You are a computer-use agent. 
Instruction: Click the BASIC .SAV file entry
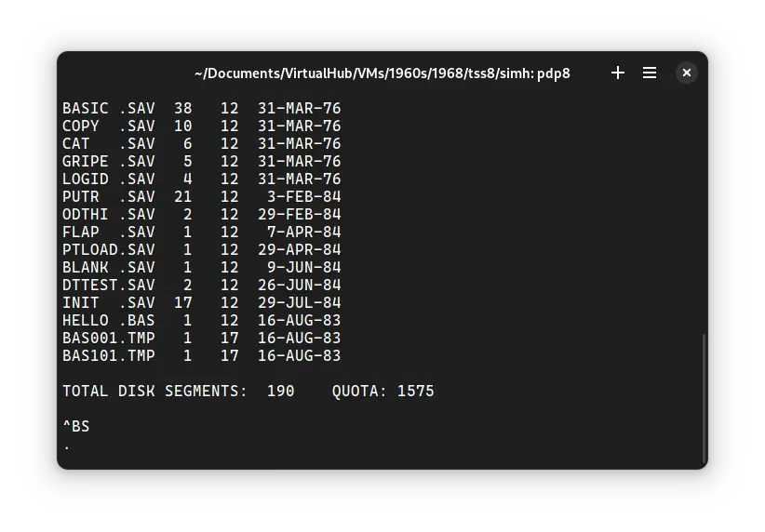[109, 108]
